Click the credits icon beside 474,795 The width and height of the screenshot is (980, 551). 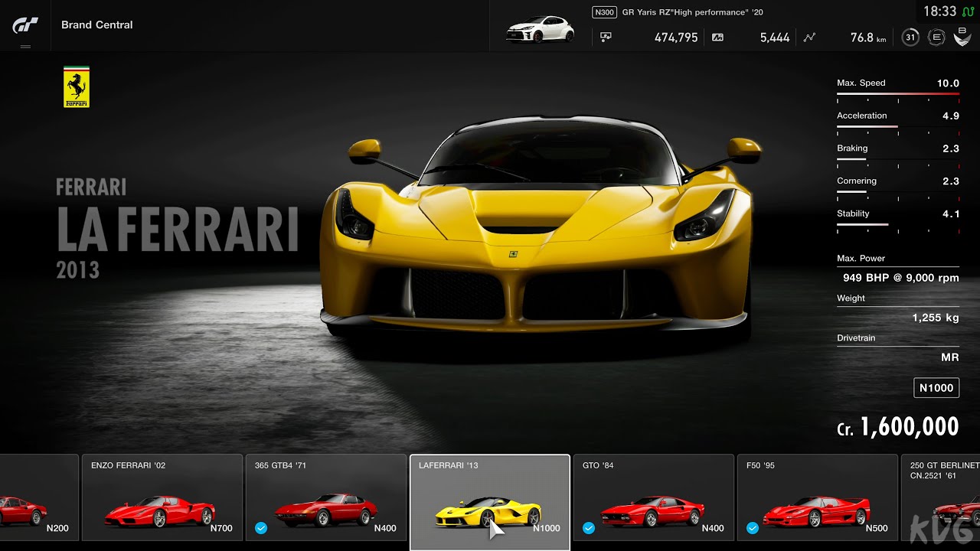pyautogui.click(x=606, y=37)
